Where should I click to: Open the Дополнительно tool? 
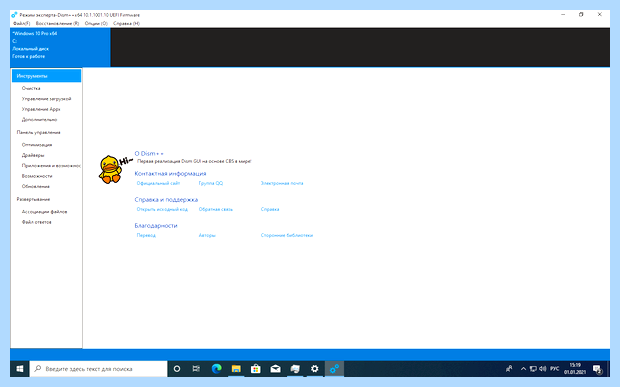click(x=39, y=119)
